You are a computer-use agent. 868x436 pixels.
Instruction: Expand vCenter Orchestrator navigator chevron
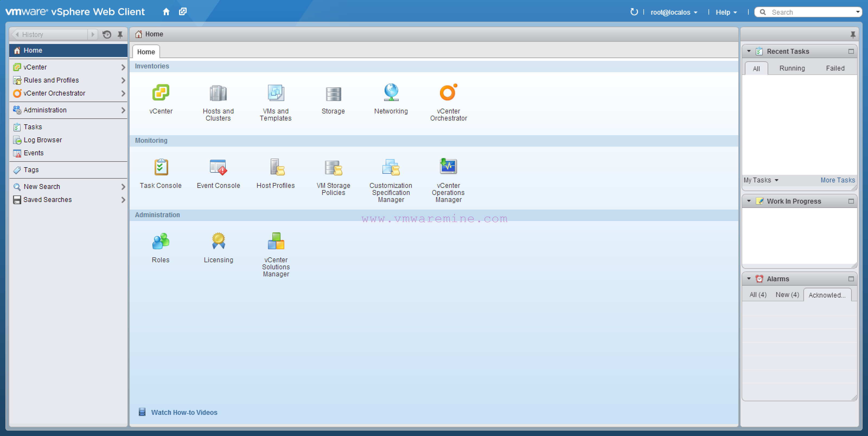click(x=123, y=93)
